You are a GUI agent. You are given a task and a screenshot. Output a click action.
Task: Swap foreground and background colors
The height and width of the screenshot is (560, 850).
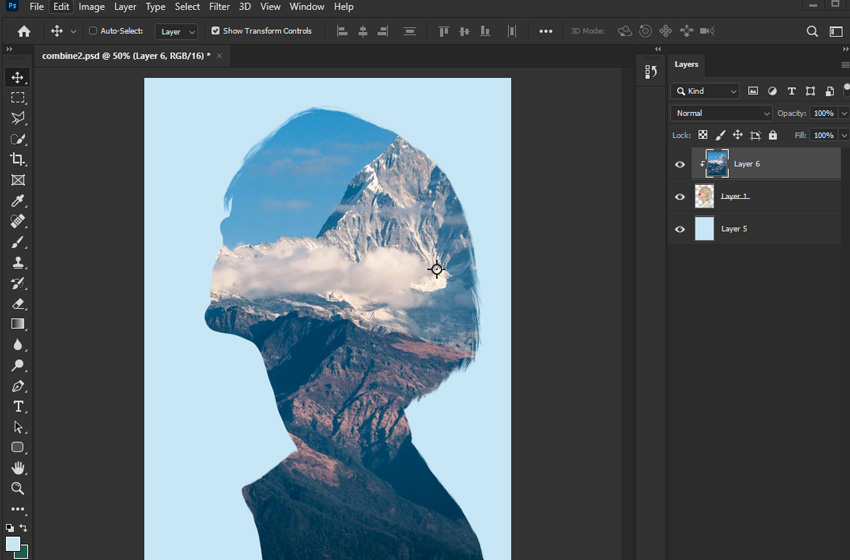point(23,527)
